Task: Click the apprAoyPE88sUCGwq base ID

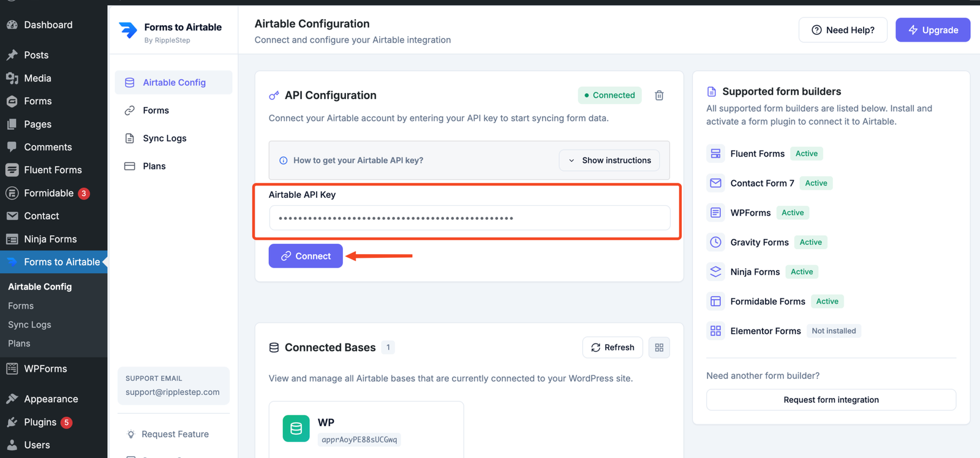Action: click(x=360, y=440)
